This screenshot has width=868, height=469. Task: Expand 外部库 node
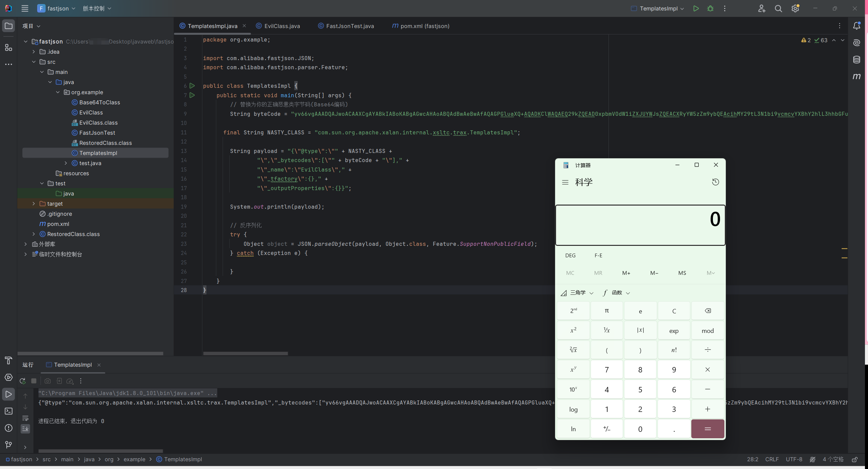click(25, 244)
